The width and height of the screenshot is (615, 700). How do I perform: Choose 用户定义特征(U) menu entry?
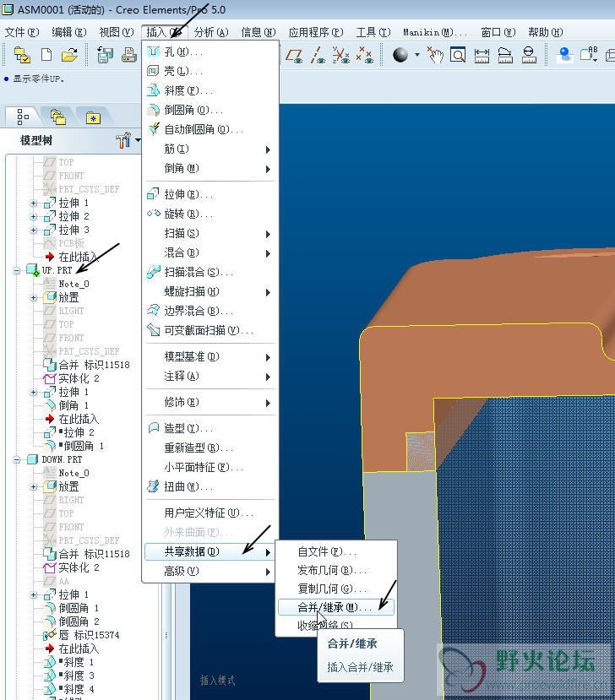(x=210, y=513)
